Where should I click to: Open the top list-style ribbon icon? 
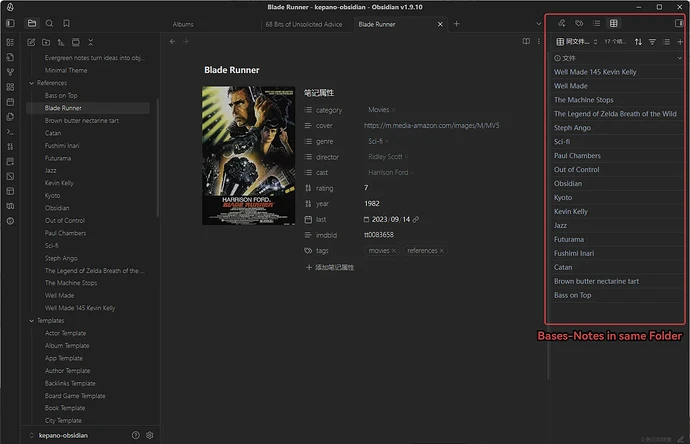(x=10, y=42)
